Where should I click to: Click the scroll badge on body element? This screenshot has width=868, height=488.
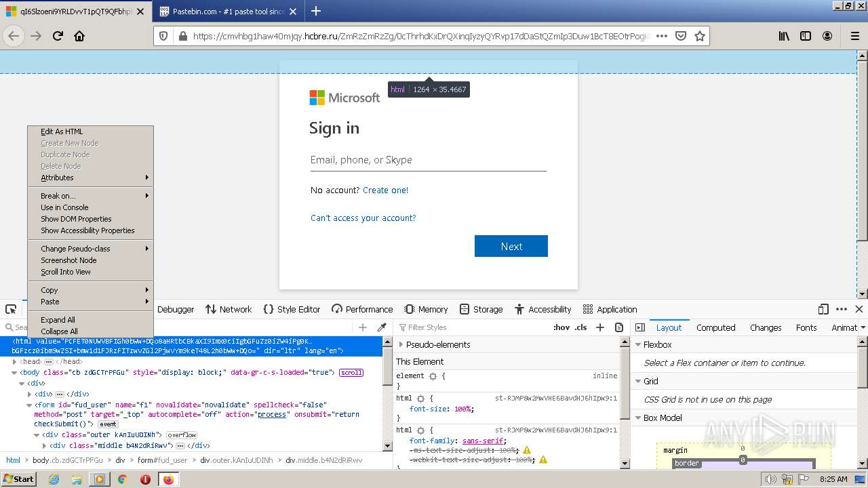[351, 373]
